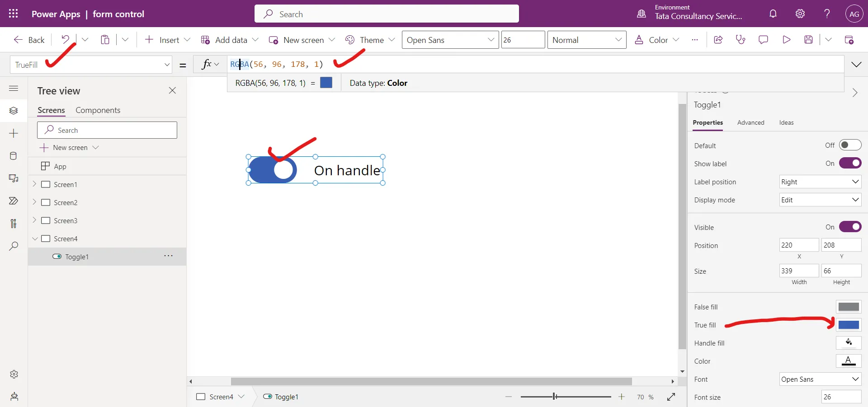Open the Label position dropdown
This screenshot has width=868, height=407.
(x=820, y=182)
